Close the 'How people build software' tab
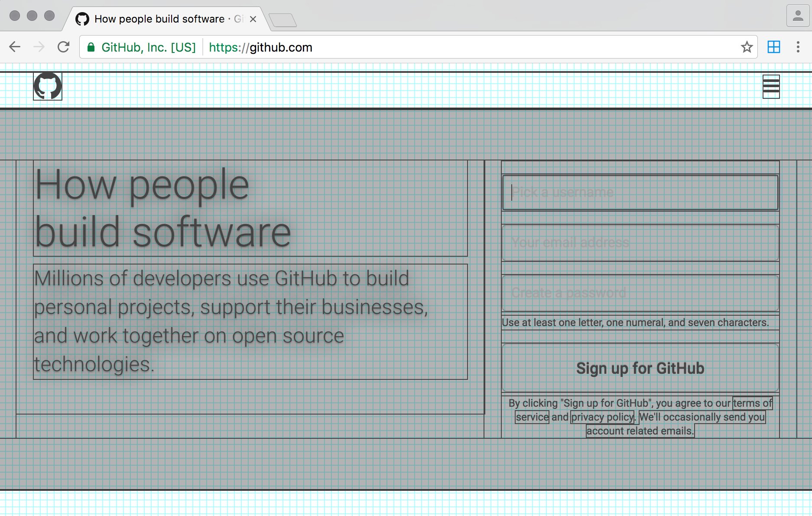 point(253,19)
